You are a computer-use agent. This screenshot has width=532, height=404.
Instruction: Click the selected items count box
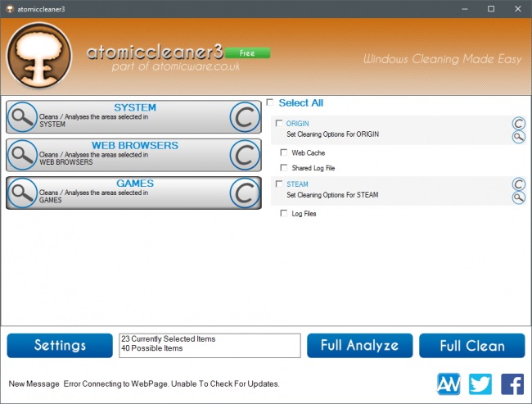210,346
